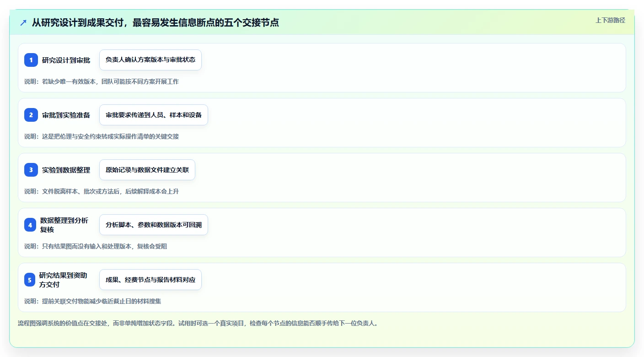
Task: Click the 研究设计到审批 step title
Action: tap(66, 60)
